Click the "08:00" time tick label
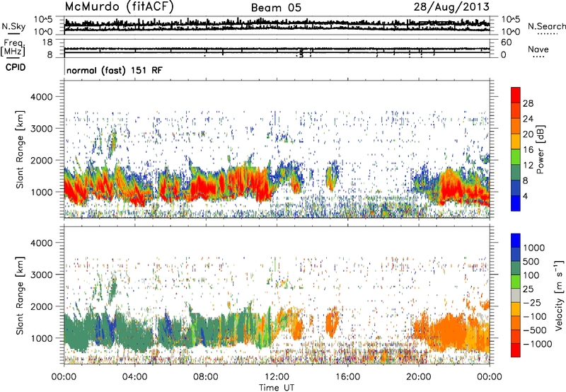Screen dimensions: 566x392 pyautogui.click(x=206, y=377)
